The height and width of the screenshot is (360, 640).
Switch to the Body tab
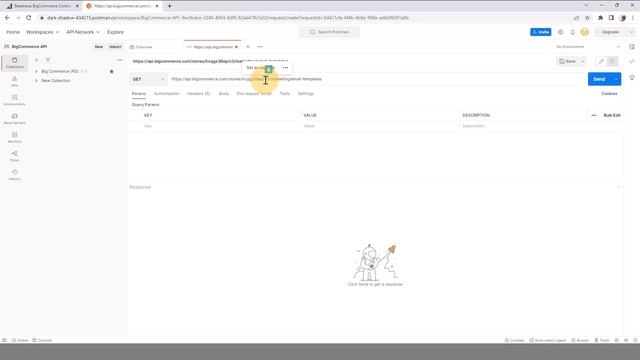click(224, 93)
